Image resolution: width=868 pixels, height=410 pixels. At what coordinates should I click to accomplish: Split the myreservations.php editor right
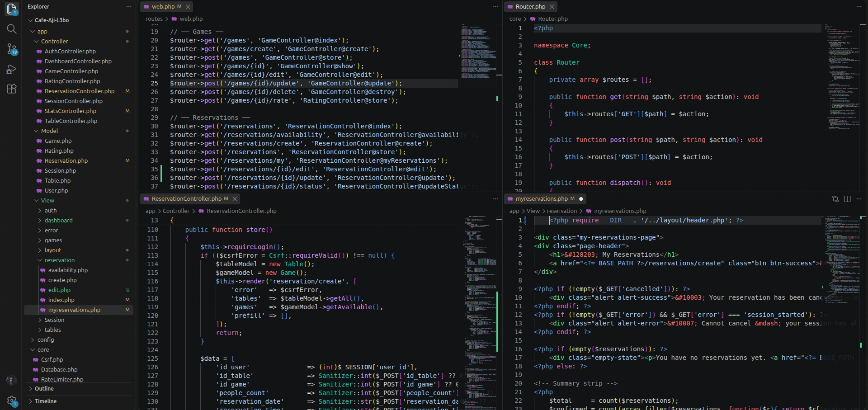tap(847, 199)
